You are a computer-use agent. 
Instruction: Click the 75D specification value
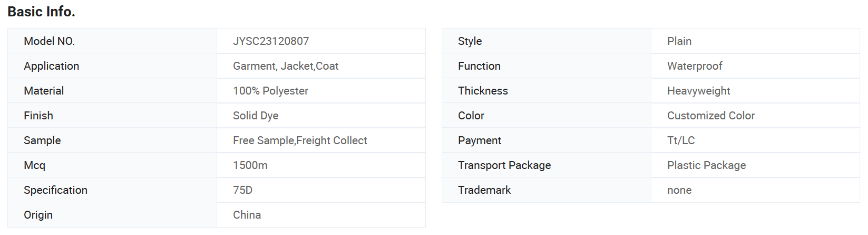tap(242, 190)
